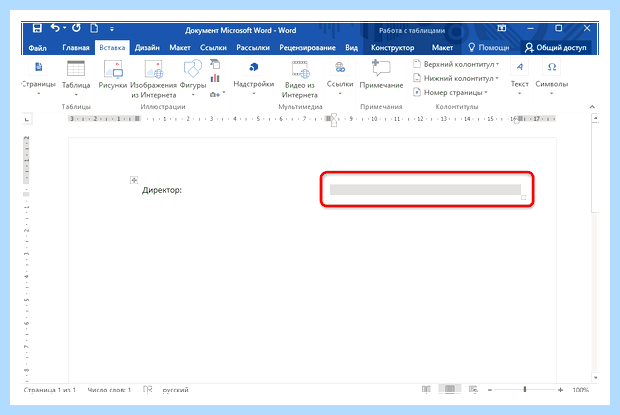Open the Конструктор table tools tab

click(392, 48)
